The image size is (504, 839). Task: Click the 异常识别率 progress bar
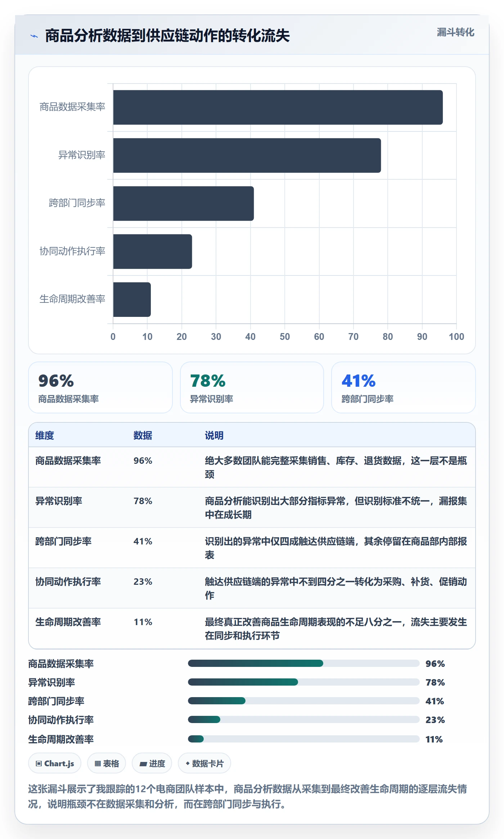(x=304, y=682)
